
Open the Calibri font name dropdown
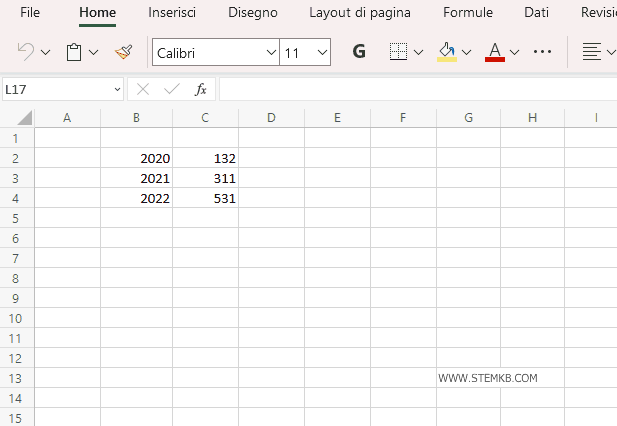tap(271, 52)
